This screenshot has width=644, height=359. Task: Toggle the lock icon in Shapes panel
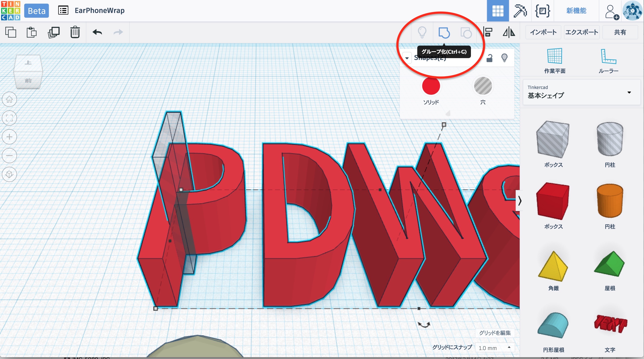point(489,58)
